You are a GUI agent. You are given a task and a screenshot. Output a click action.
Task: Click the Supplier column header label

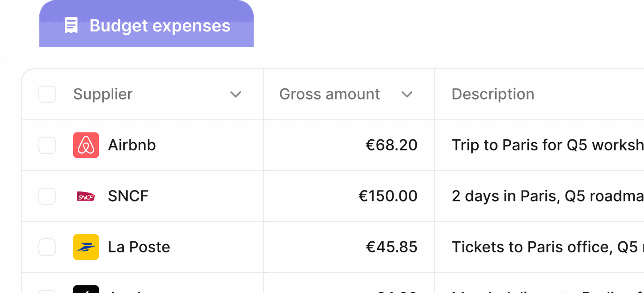(x=103, y=94)
